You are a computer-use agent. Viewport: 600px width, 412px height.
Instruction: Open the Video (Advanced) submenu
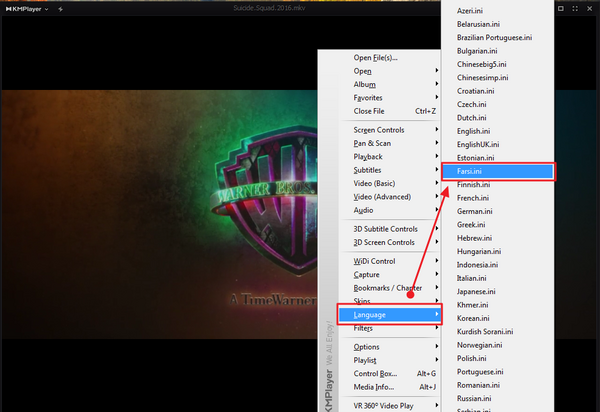click(390, 197)
